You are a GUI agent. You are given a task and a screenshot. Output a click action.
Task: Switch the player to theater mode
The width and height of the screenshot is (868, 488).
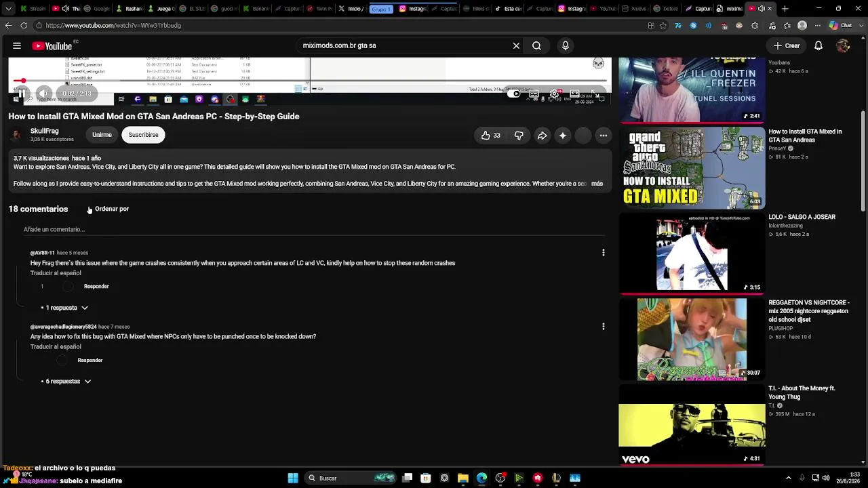coord(575,94)
